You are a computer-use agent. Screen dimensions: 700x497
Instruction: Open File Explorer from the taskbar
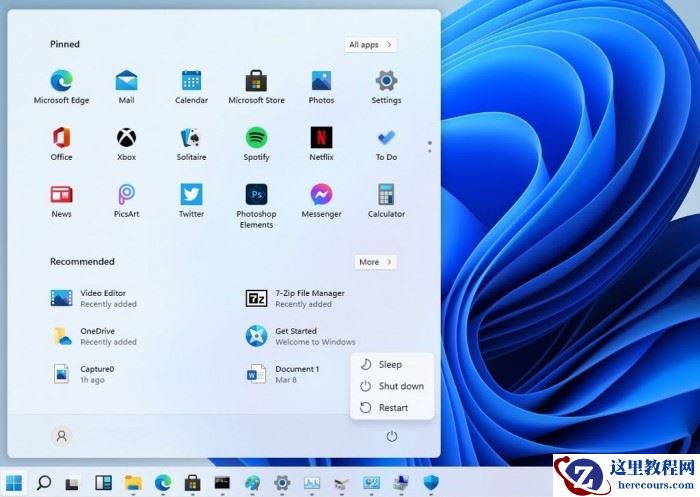[x=133, y=482]
